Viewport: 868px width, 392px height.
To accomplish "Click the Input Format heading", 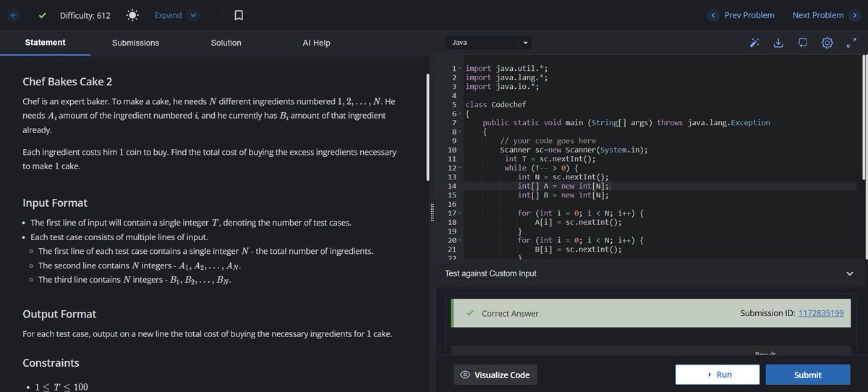I will tap(55, 203).
